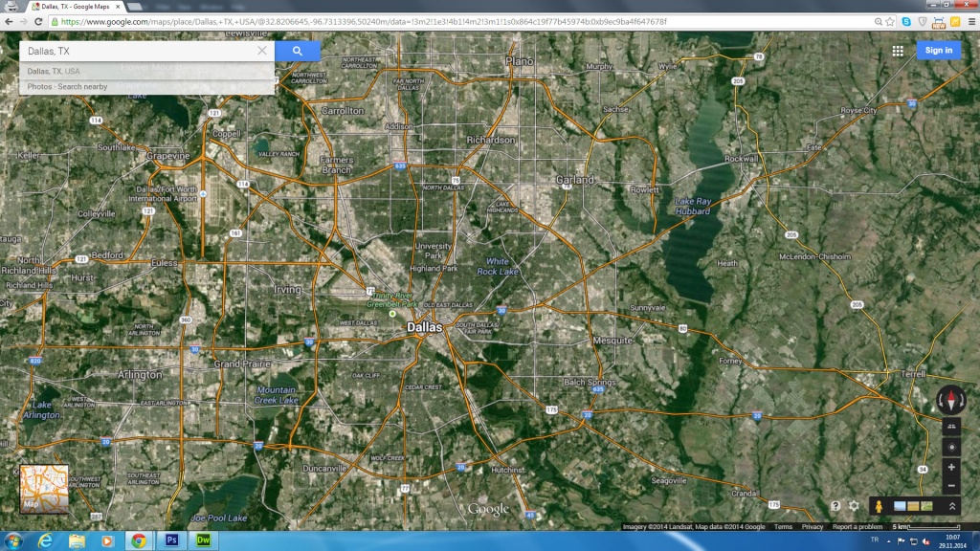Click the blue search magnifier button

click(x=297, y=52)
